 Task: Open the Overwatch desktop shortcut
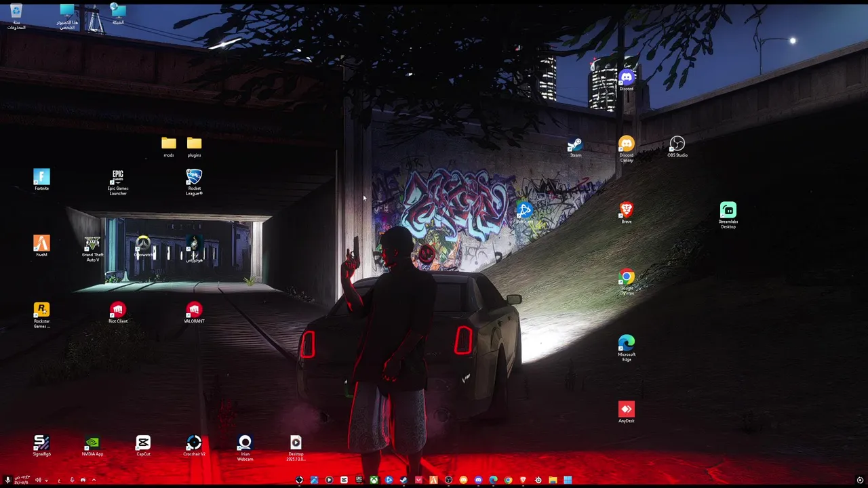pyautogui.click(x=143, y=246)
